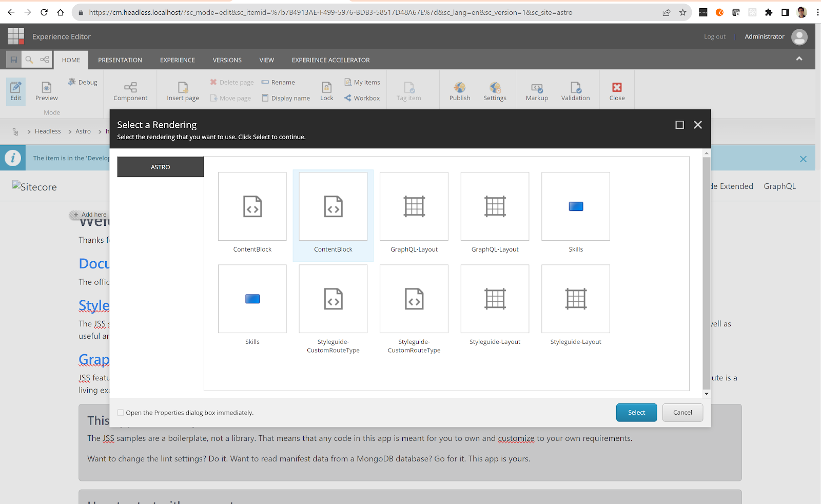Image resolution: width=821 pixels, height=504 pixels.
Task: Select the Skills rendering in top row
Action: pyautogui.click(x=576, y=206)
